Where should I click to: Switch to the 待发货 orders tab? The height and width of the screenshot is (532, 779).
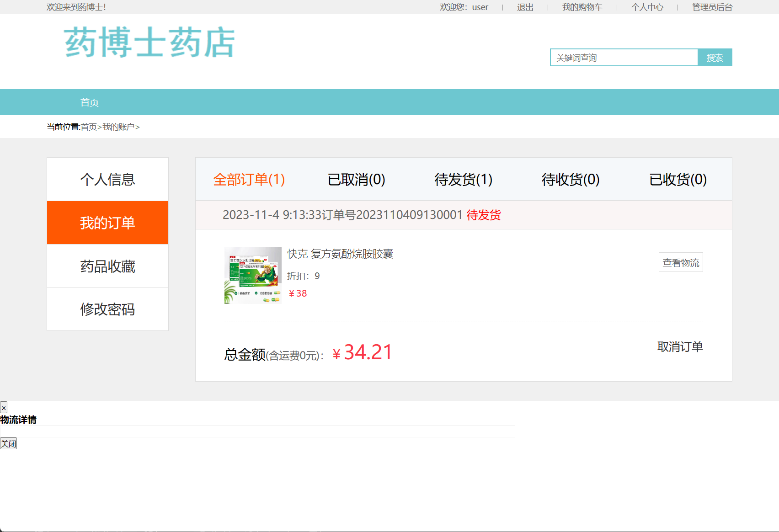[x=463, y=180]
